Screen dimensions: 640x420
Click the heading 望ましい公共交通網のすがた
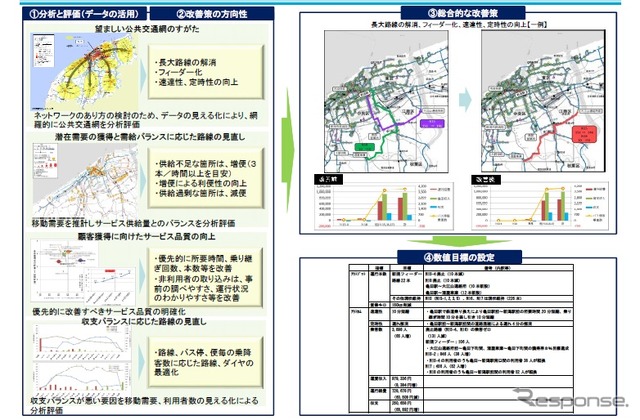(x=147, y=29)
